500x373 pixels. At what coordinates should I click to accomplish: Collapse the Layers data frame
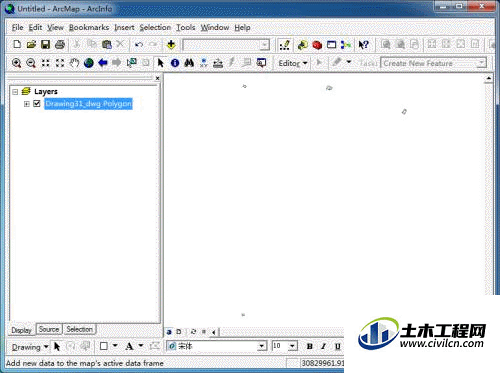click(x=15, y=92)
